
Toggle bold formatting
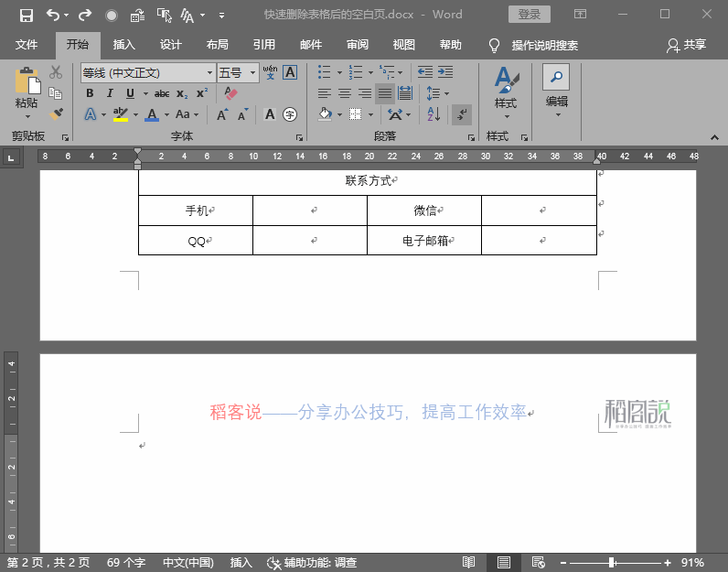tap(90, 93)
